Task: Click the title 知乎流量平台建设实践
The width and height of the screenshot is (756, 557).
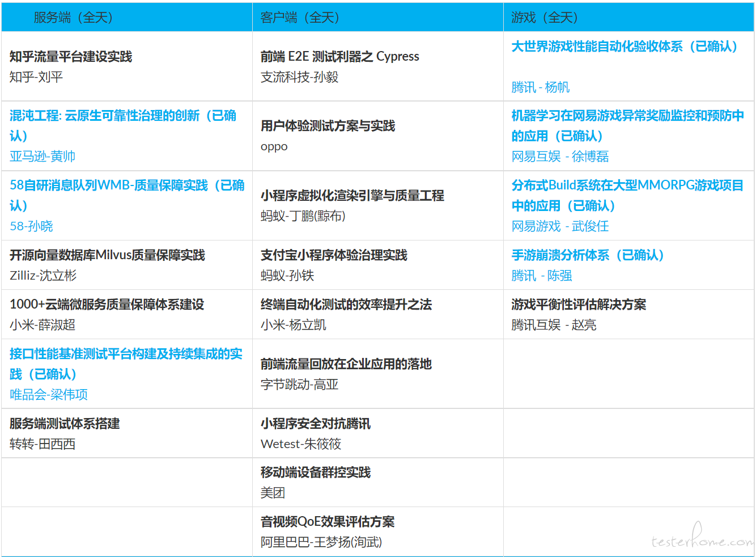Action: tap(71, 57)
